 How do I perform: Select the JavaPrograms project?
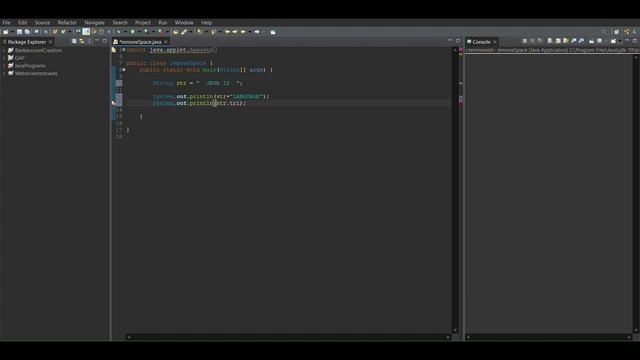pos(30,66)
